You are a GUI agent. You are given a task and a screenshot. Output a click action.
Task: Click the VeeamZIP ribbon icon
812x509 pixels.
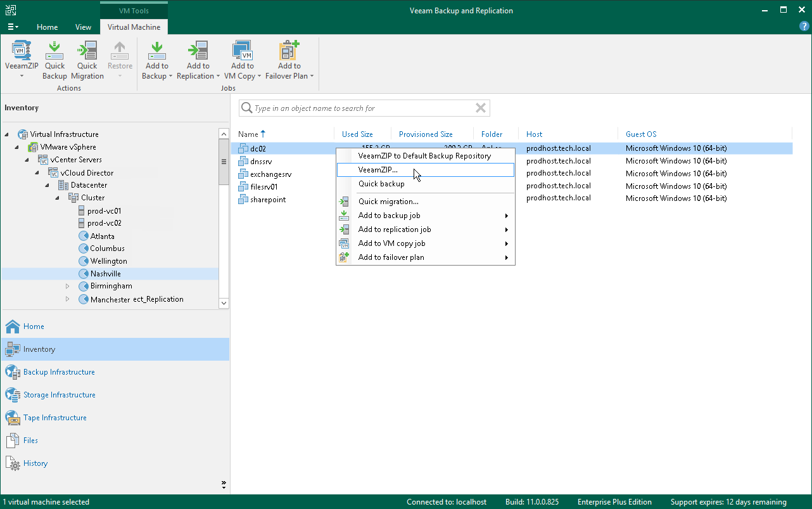click(x=22, y=51)
